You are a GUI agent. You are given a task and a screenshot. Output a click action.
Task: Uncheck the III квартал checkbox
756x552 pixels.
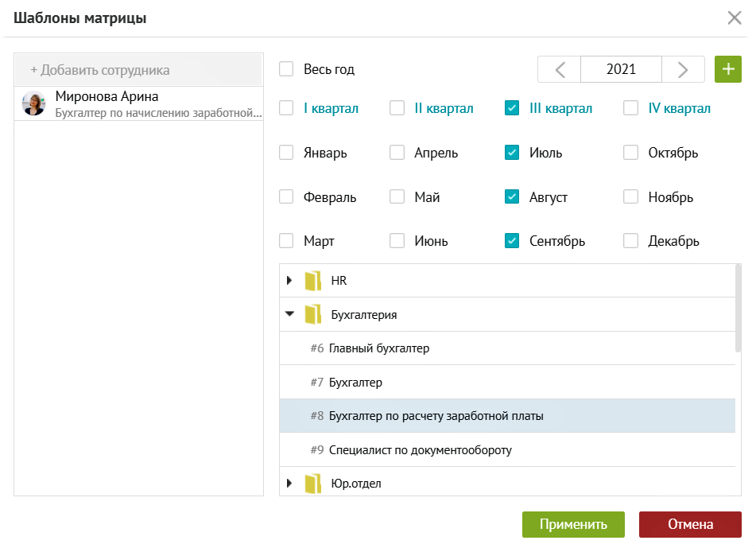512,108
